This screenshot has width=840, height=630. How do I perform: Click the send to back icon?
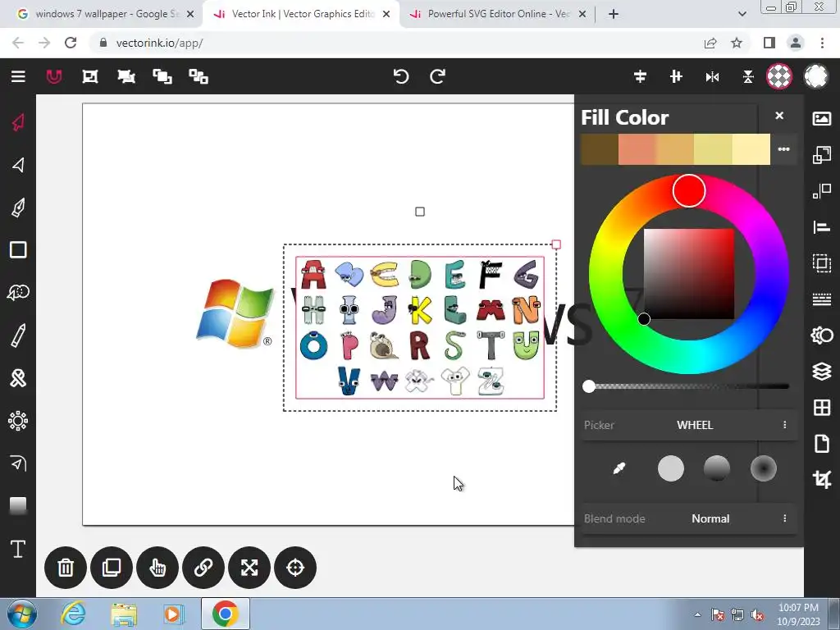199,76
